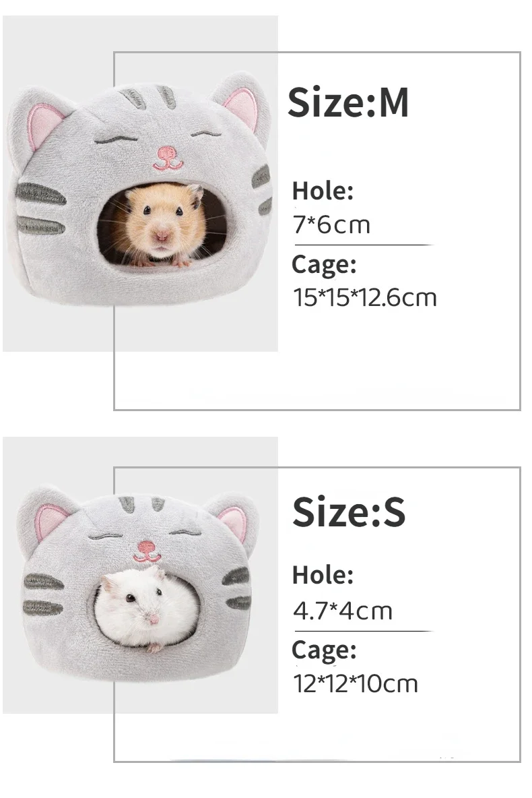Click the 7*6cm hole dimension text
Screen dimensions: 532x798
(x=331, y=224)
